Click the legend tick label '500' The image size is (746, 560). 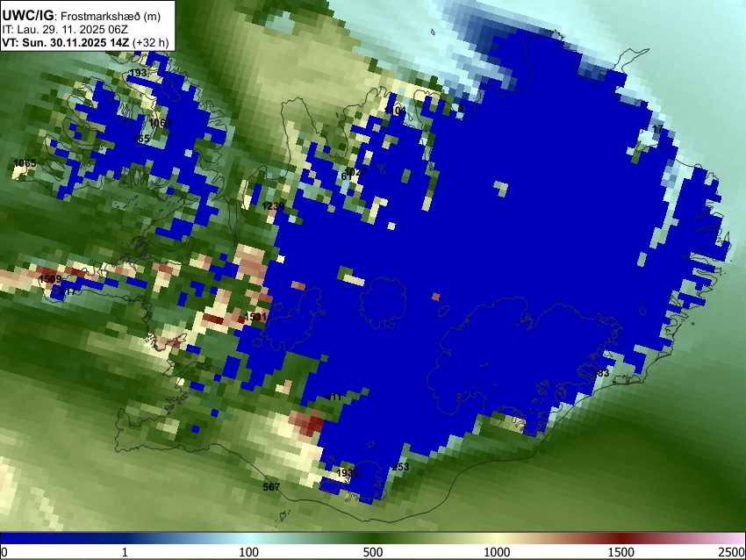pos(373,552)
